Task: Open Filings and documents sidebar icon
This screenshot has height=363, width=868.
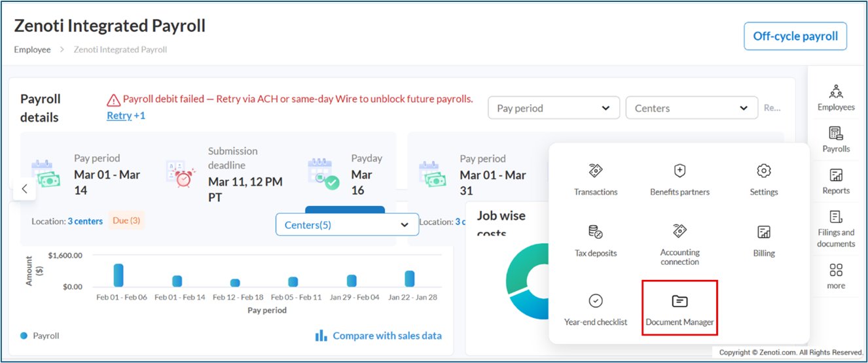Action: coord(836,216)
